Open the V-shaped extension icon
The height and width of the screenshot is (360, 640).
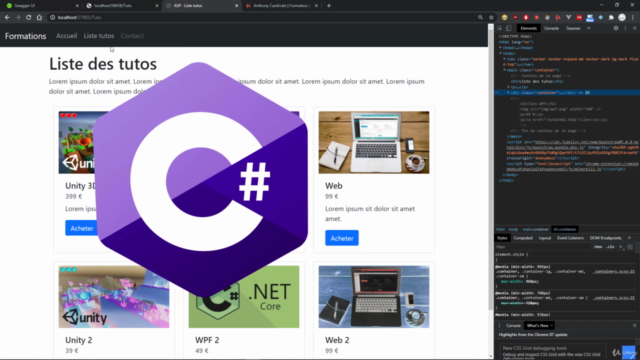[569, 18]
